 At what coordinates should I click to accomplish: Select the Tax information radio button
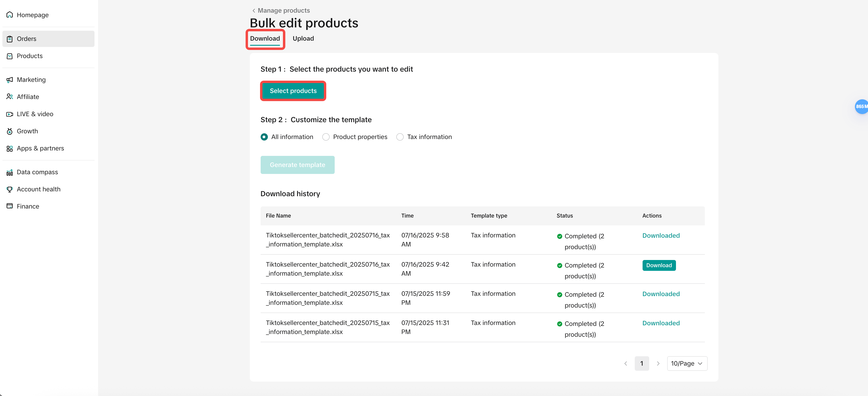tap(400, 137)
